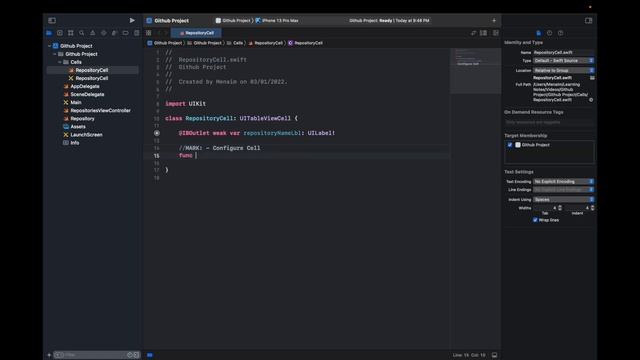Image resolution: width=640 pixels, height=360 pixels.
Task: Run the project with the Play button
Action: coord(132,20)
